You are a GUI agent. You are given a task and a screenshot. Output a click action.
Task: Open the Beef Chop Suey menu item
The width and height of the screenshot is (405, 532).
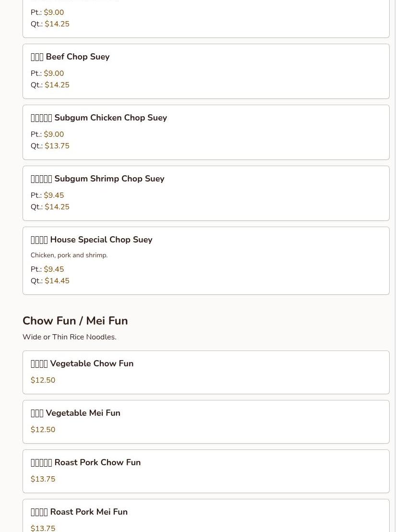70,57
